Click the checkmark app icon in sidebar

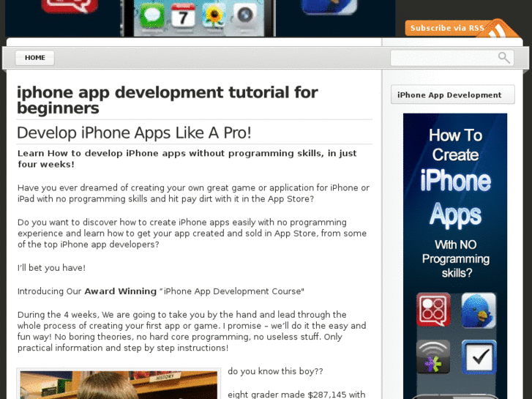point(479,357)
